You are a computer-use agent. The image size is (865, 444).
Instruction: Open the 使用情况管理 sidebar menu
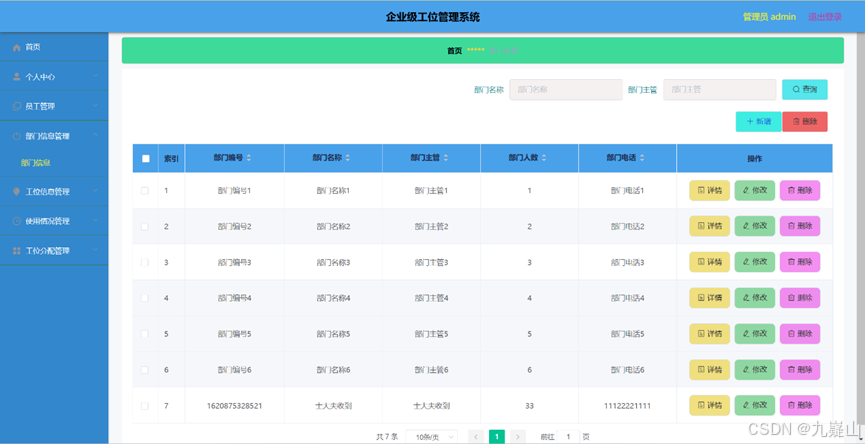click(x=54, y=221)
